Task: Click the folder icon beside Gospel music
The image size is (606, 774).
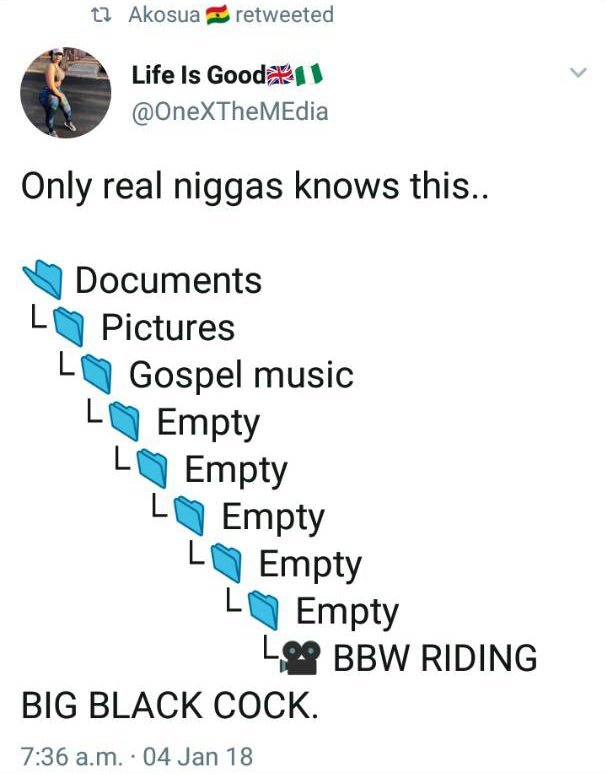Action: click(x=96, y=374)
